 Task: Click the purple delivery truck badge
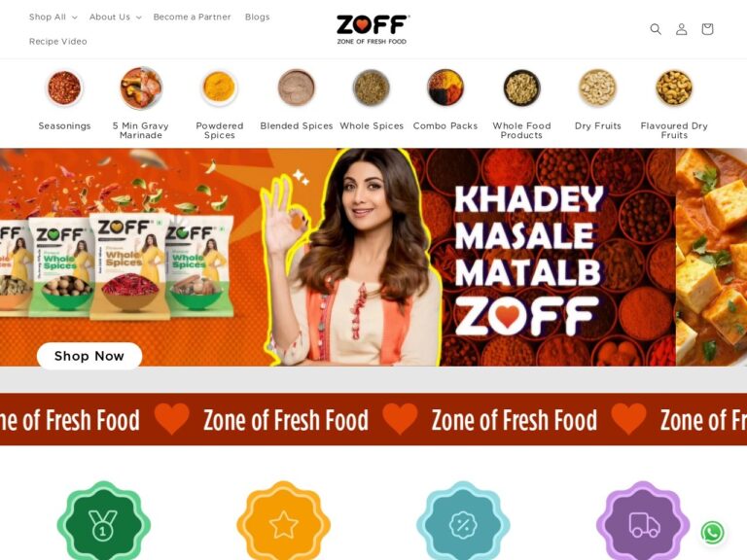point(643,521)
